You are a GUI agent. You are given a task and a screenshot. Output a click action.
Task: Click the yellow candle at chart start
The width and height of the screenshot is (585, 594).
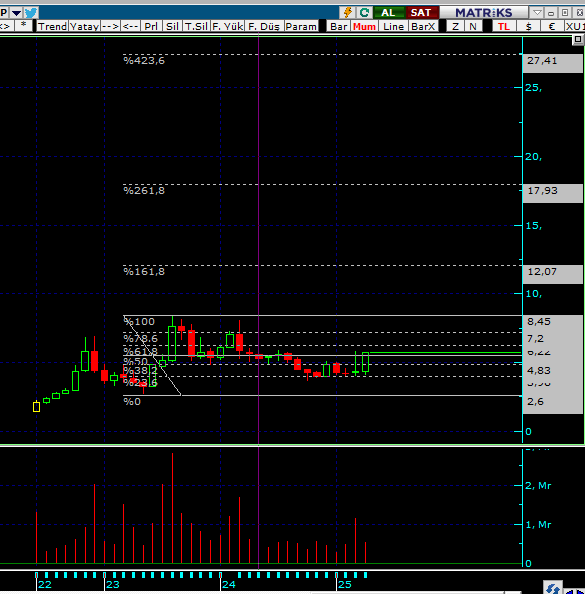click(x=36, y=406)
